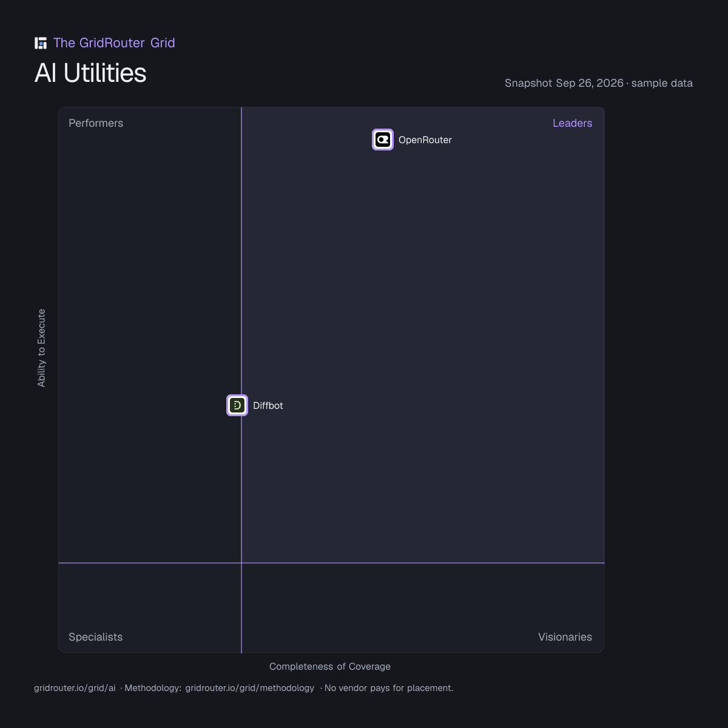Select the OpenRouter vendor label
Image resolution: width=728 pixels, height=728 pixels.
pyautogui.click(x=425, y=140)
